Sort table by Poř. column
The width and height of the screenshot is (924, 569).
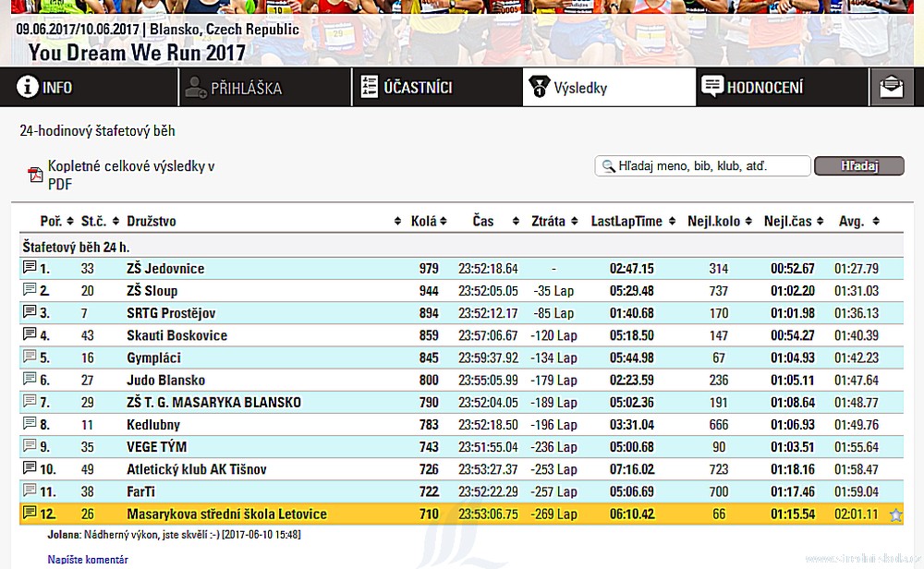click(x=56, y=221)
